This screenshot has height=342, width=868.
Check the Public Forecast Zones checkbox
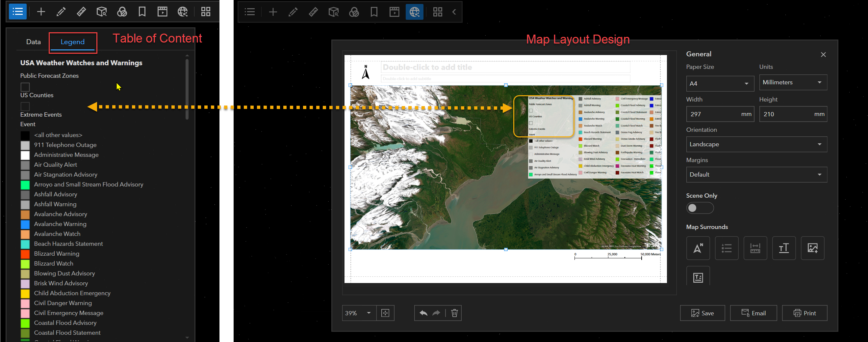click(25, 87)
